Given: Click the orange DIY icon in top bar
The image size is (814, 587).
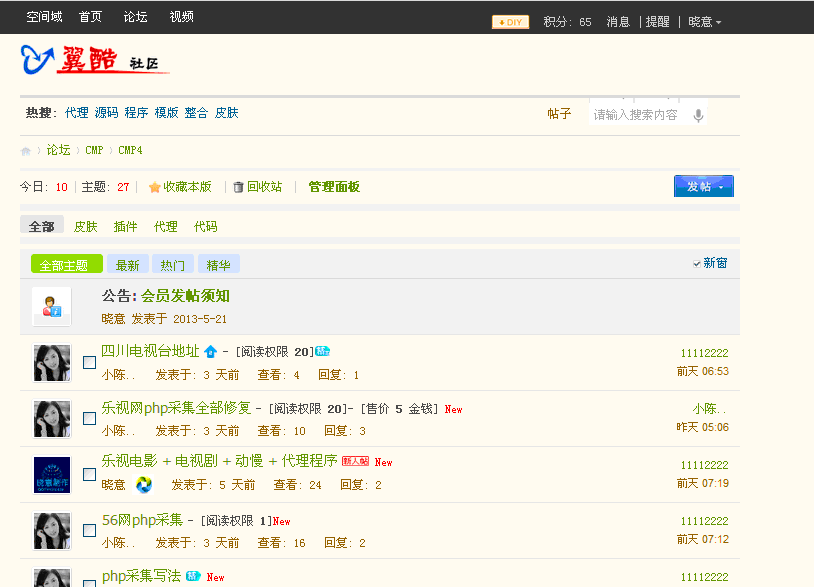Looking at the screenshot, I should (510, 20).
